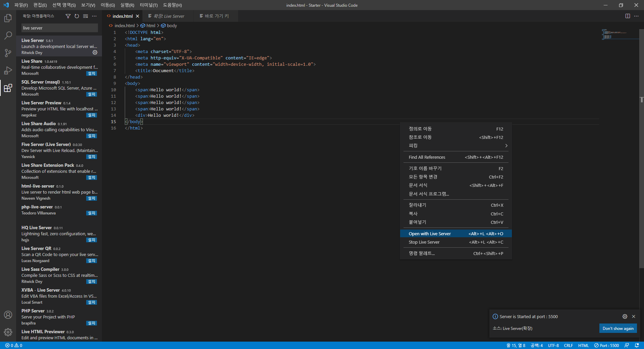Click the extension search field
644x349 pixels.
coord(60,28)
